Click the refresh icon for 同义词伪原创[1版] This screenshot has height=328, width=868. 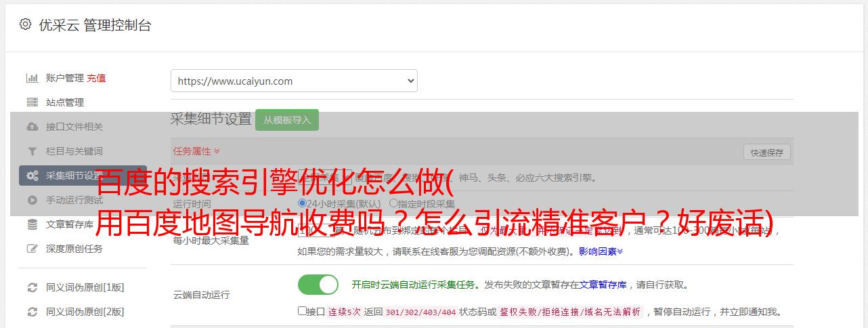(32, 287)
